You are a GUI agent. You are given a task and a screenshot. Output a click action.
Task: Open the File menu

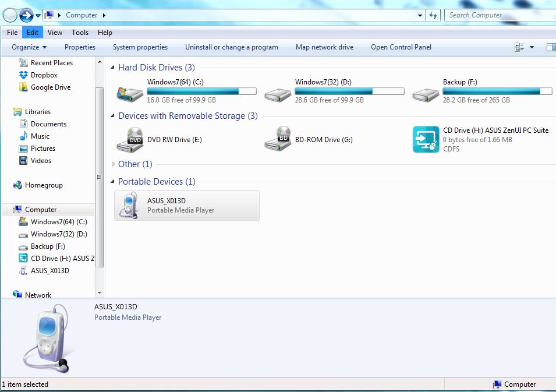[x=12, y=32]
